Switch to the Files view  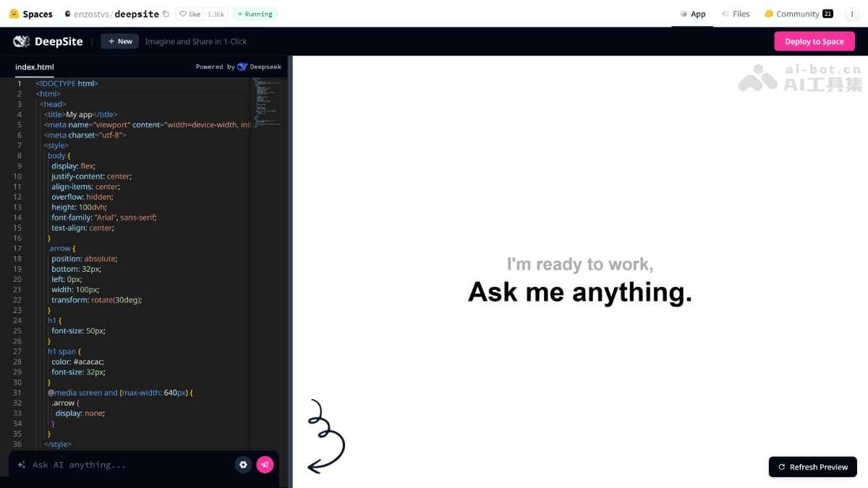tap(735, 14)
